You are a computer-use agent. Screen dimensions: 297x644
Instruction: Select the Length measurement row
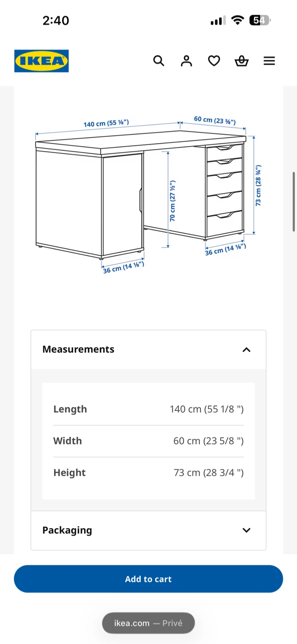(x=148, y=409)
